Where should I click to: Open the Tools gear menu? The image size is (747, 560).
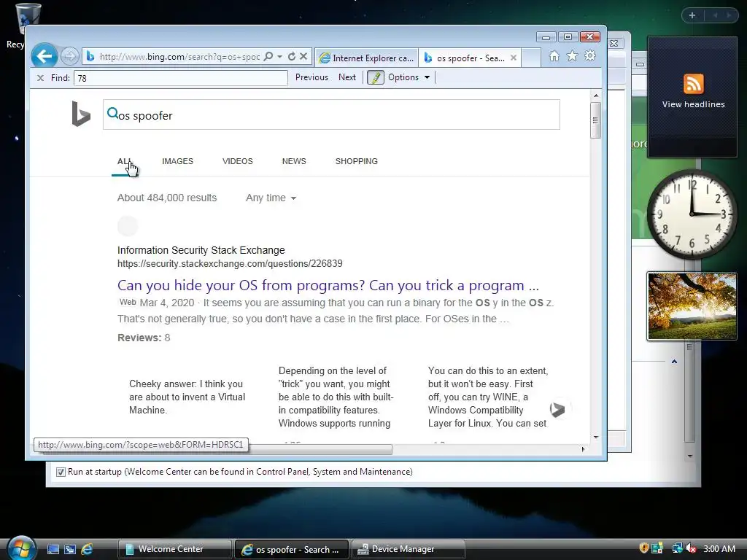click(590, 56)
